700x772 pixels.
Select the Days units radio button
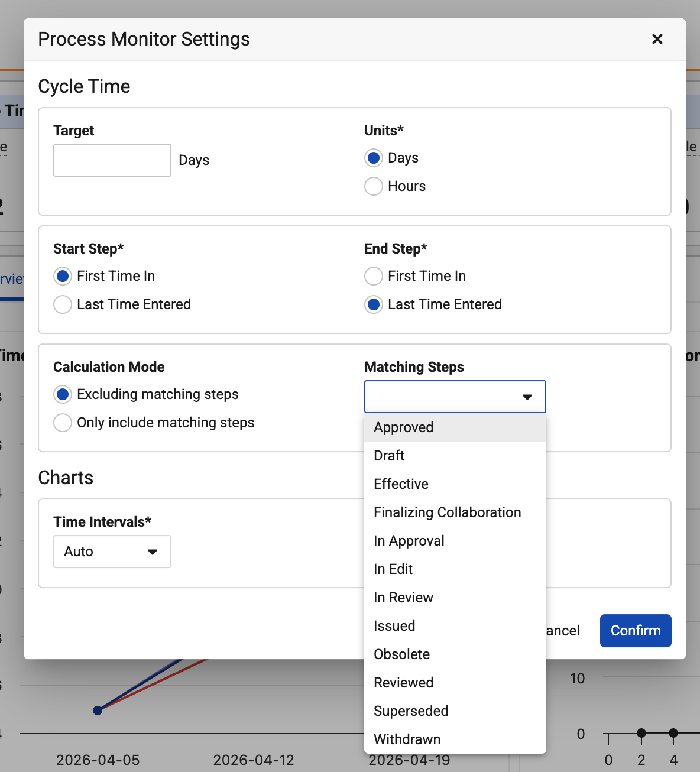tap(374, 158)
